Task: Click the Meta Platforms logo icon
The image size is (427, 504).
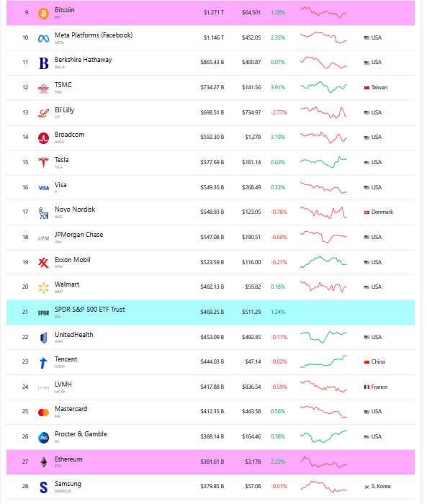Action: click(43, 39)
